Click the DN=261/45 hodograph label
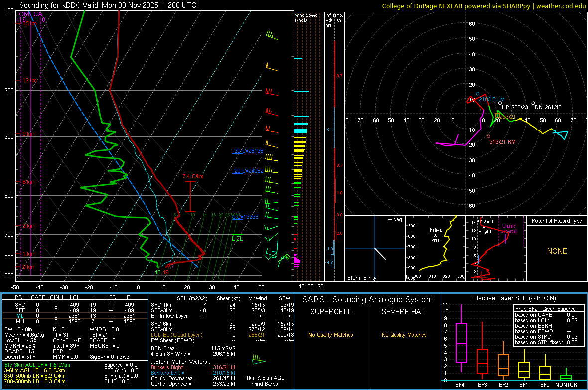Screen dimensions: 588x390 [x=548, y=107]
